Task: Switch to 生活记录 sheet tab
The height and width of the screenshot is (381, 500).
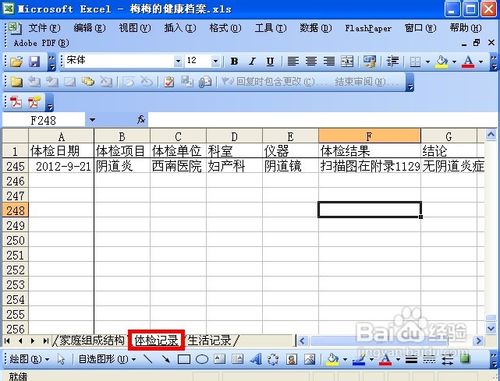Action: click(210, 340)
